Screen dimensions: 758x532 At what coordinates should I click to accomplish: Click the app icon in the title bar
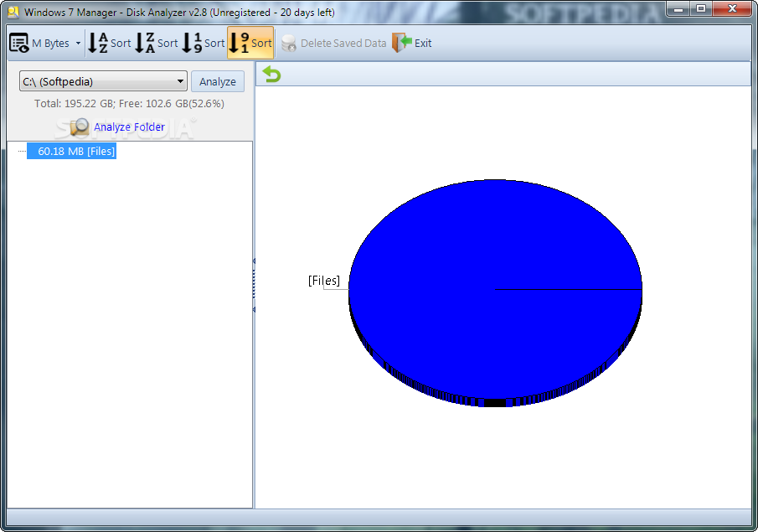click(x=13, y=12)
